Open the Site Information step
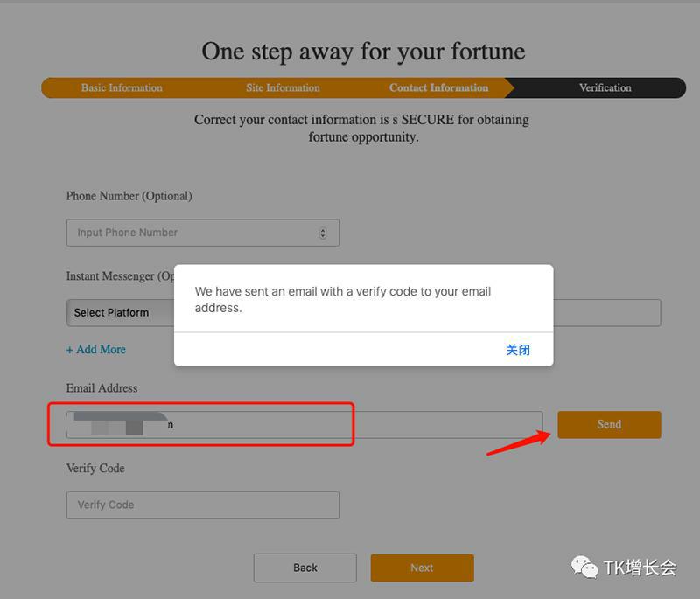 [x=283, y=87]
